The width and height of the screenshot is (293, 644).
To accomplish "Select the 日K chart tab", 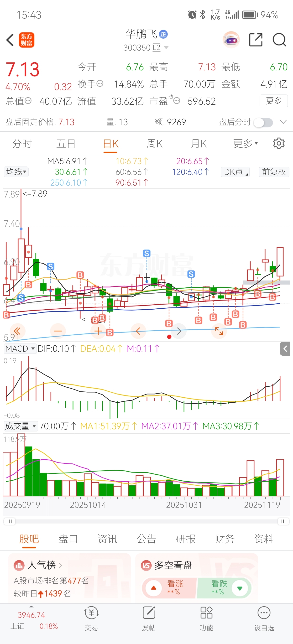I will 111,144.
